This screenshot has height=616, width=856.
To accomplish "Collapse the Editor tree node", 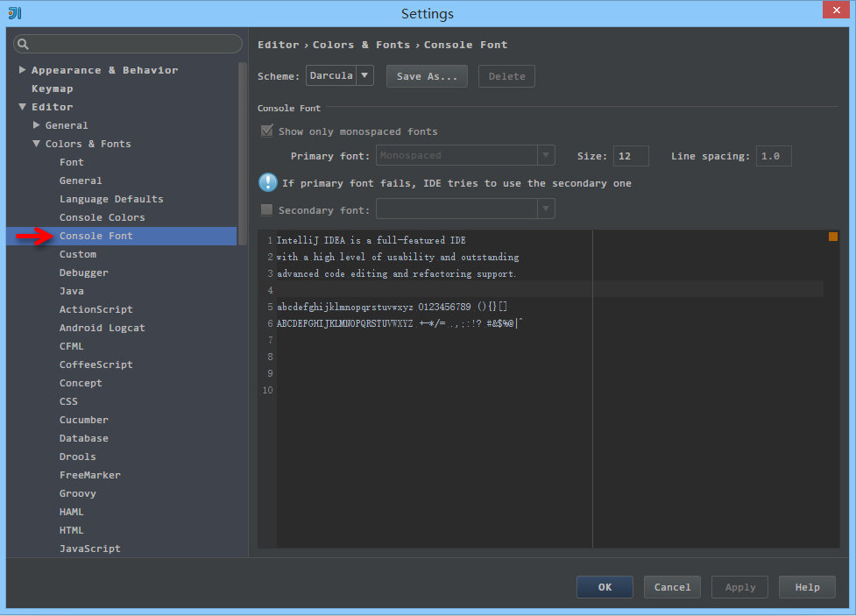I will [x=21, y=106].
